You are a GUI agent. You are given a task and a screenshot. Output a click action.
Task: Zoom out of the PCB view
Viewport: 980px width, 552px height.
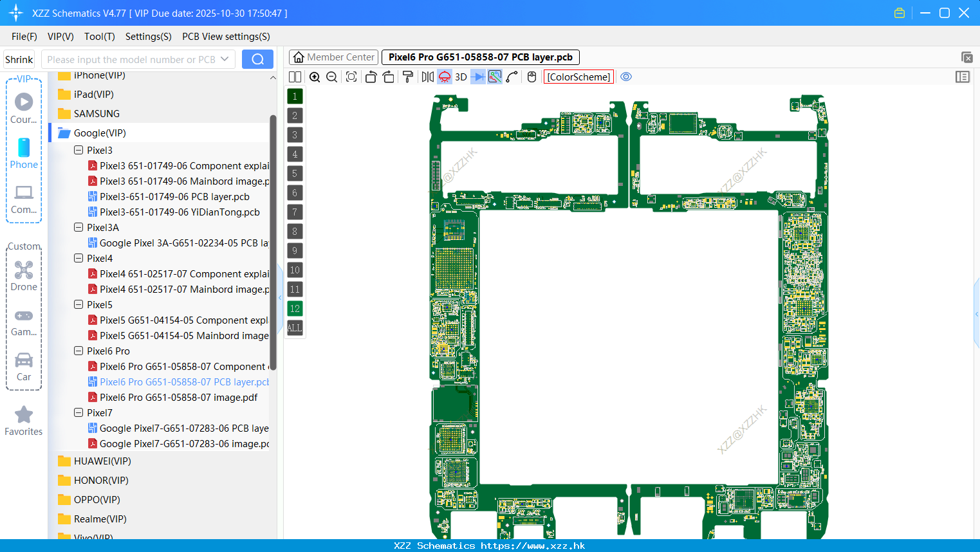point(331,77)
